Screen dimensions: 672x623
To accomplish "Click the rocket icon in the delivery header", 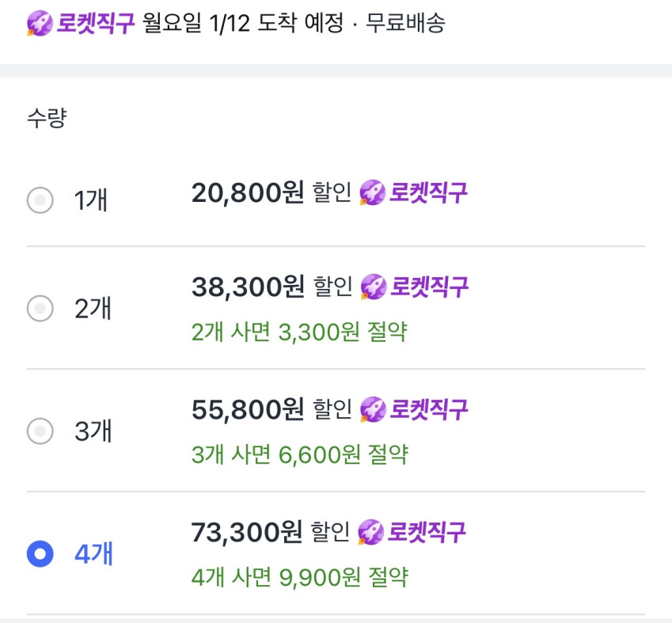I will (x=40, y=24).
